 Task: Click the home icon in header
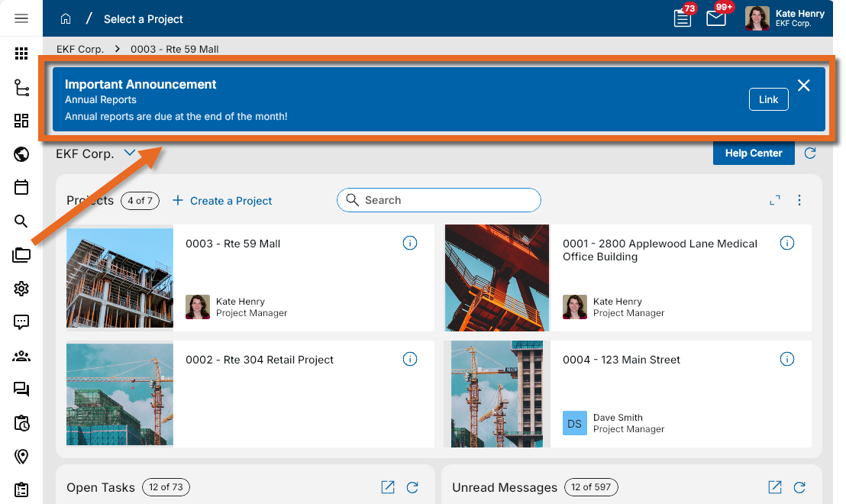coord(66,18)
